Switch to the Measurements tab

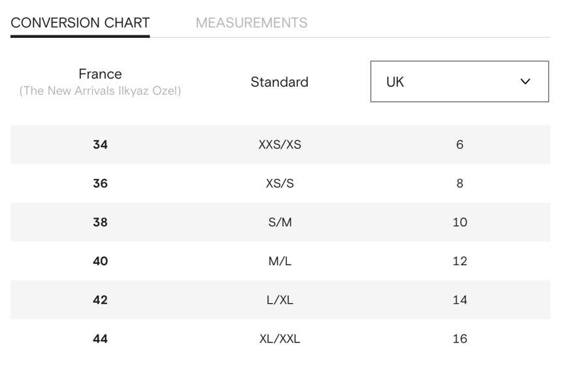252,23
